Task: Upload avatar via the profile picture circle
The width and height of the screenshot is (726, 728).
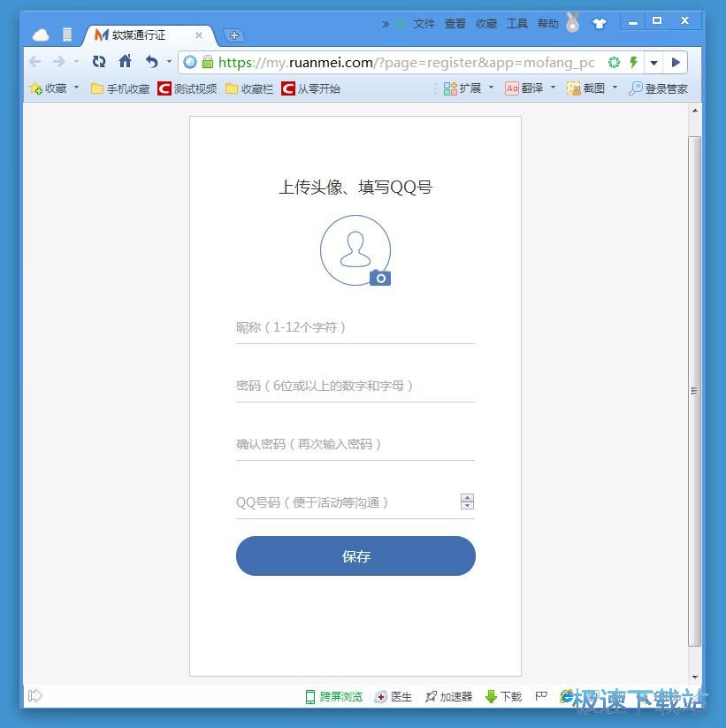Action: click(355, 249)
